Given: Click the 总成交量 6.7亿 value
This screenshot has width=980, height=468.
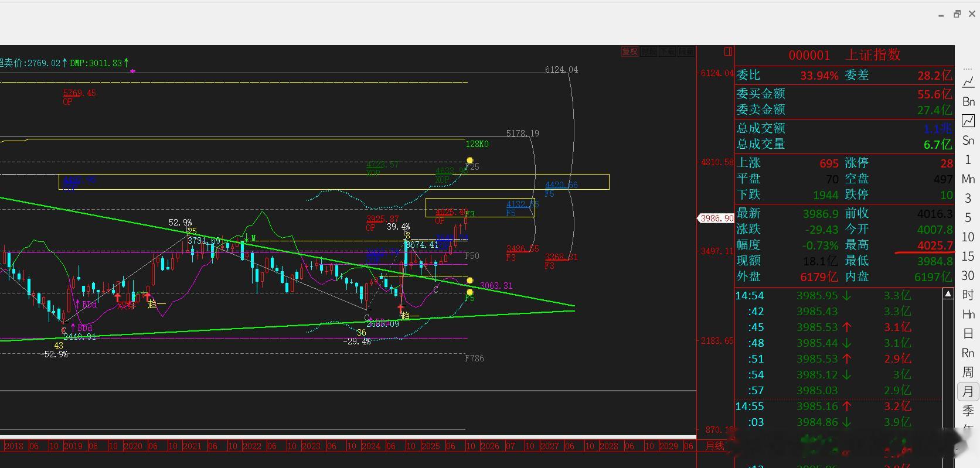Looking at the screenshot, I should 938,145.
